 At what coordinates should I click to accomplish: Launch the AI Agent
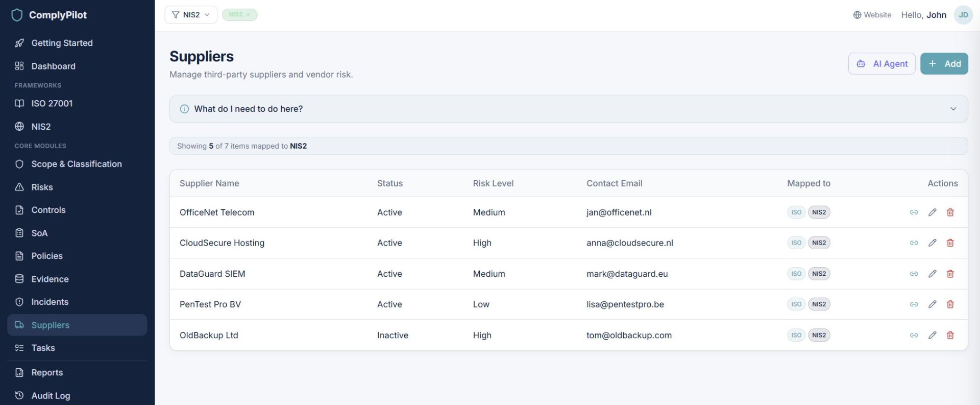coord(881,64)
